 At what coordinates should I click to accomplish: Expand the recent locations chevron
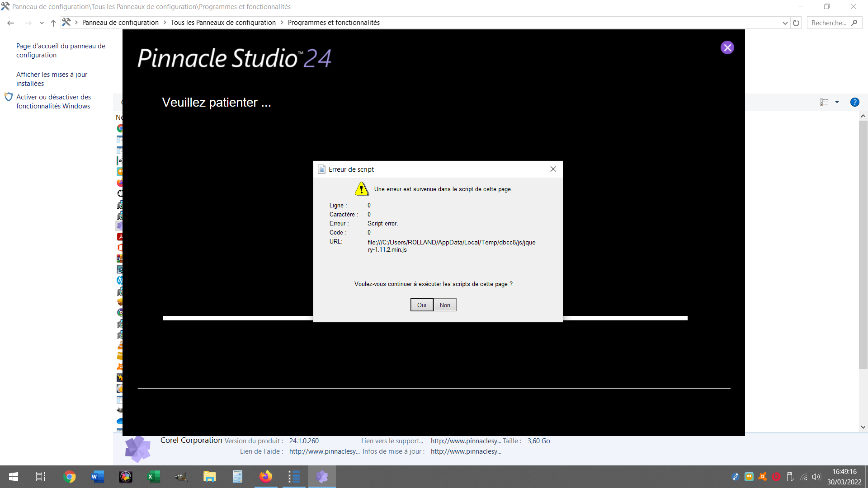tap(42, 23)
